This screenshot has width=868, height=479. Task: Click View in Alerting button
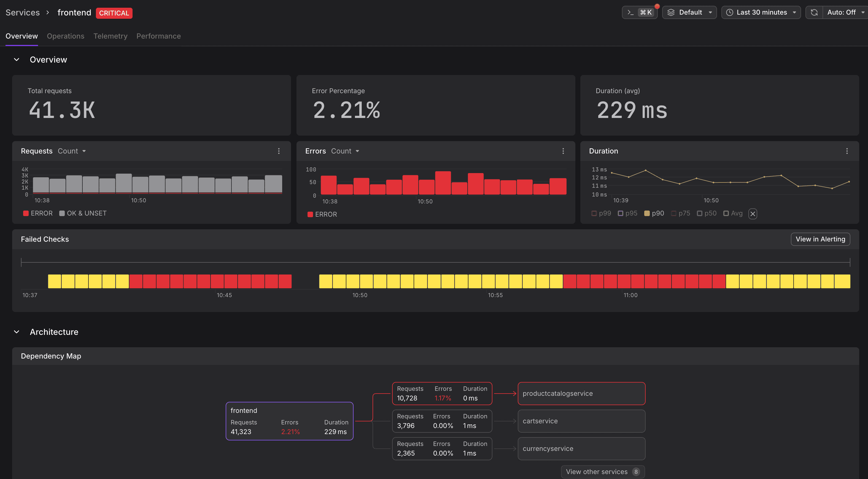point(820,239)
